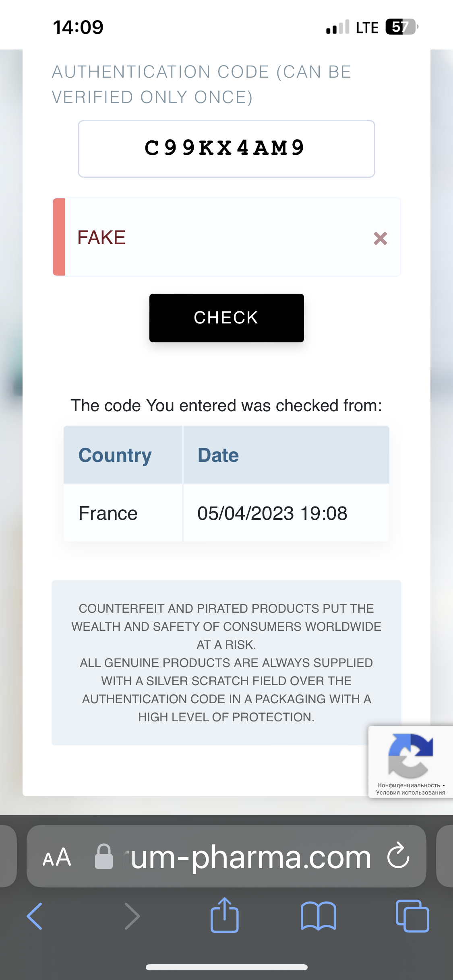
Task: Dismiss the FAKE alert with X
Action: coord(380,238)
